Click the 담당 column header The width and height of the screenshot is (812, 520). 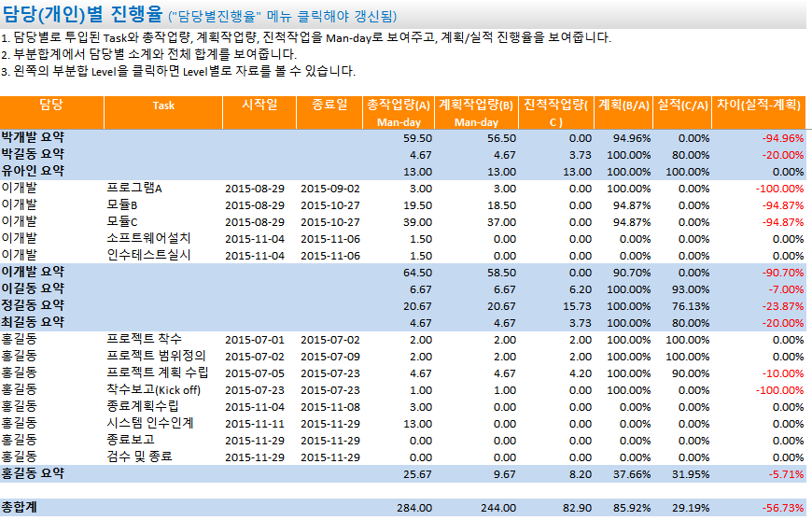click(51, 112)
